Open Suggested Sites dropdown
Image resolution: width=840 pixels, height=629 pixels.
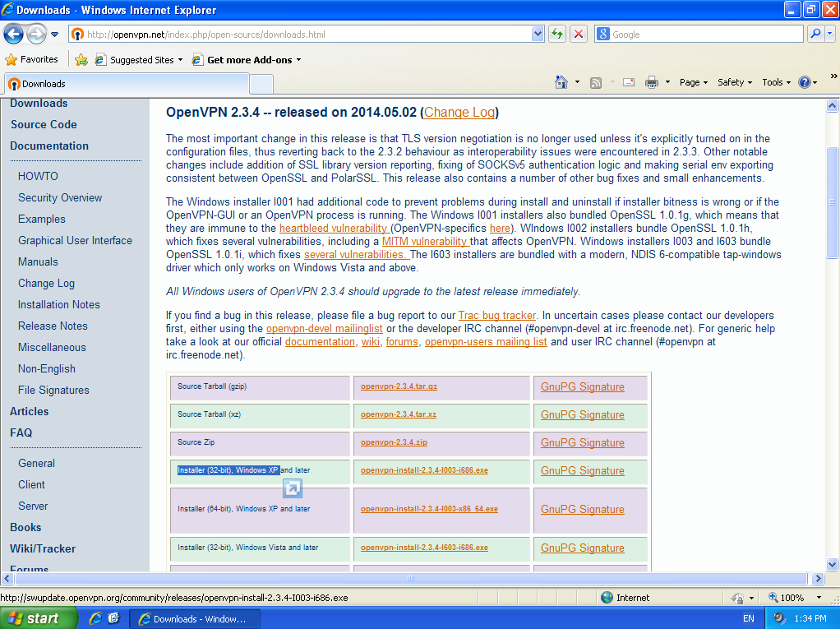tap(139, 59)
